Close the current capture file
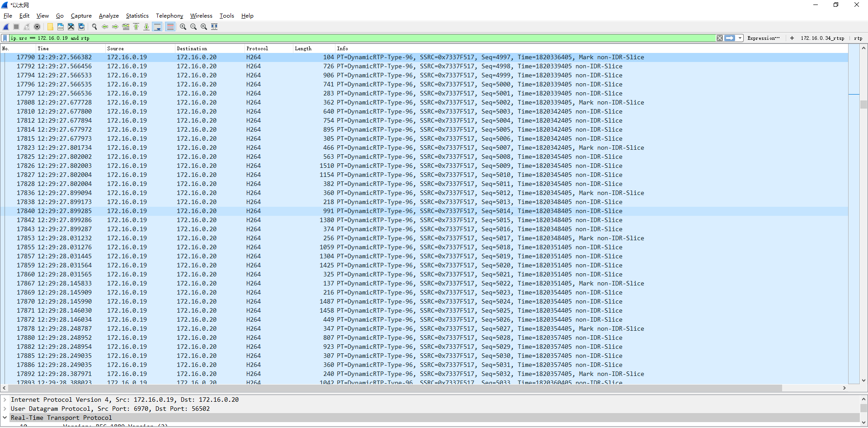Screen dimensions: 868x428 click(x=71, y=27)
